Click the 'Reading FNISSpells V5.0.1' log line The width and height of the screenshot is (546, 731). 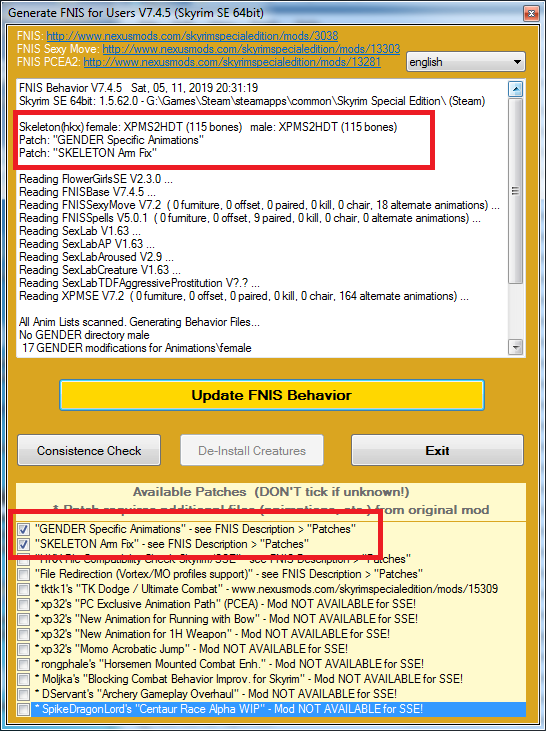250,218
